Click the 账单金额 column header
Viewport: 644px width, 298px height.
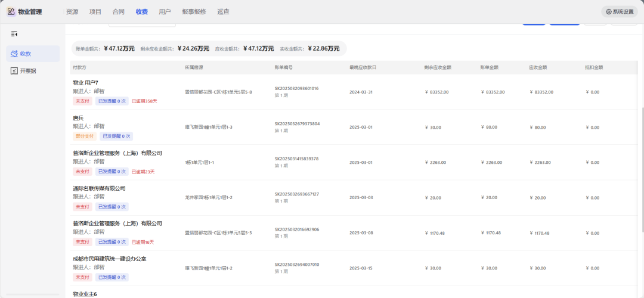pos(489,67)
